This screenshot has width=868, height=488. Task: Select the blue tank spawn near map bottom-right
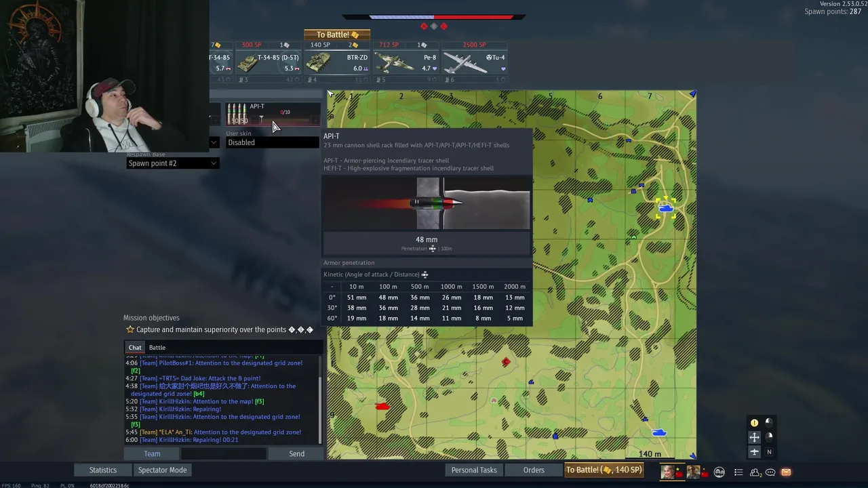click(659, 432)
